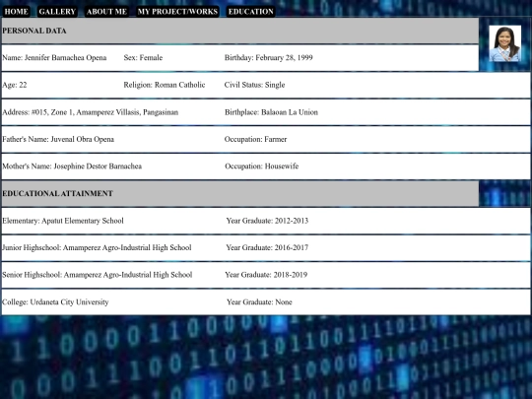Image resolution: width=532 pixels, height=399 pixels.
Task: Navigate to the EDUCATION page
Action: [x=251, y=12]
